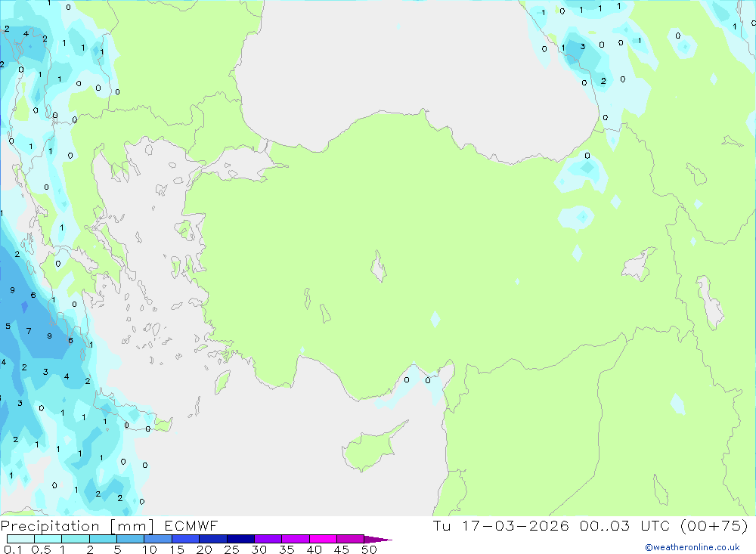Pick the 40–45 mm magenta legend swatch

pos(323,539)
